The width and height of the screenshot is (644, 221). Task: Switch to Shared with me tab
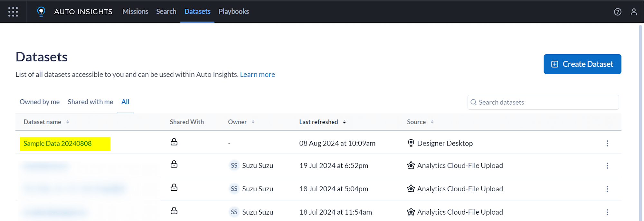click(x=90, y=102)
